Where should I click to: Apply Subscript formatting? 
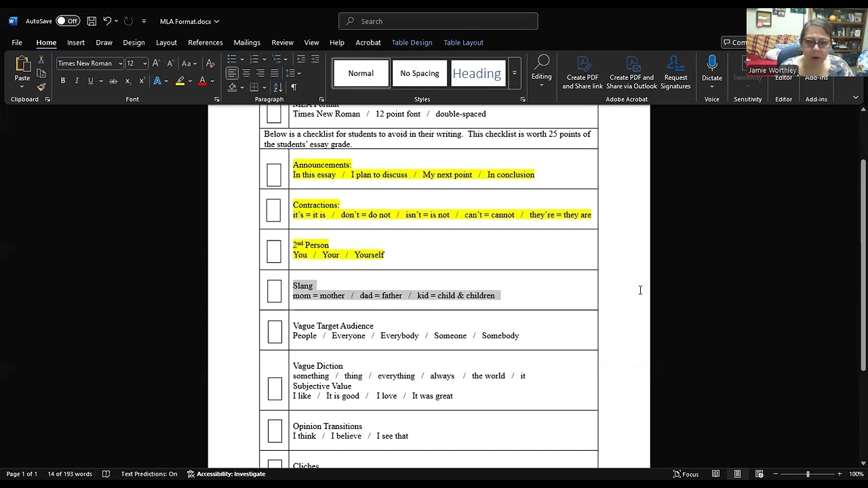(127, 81)
